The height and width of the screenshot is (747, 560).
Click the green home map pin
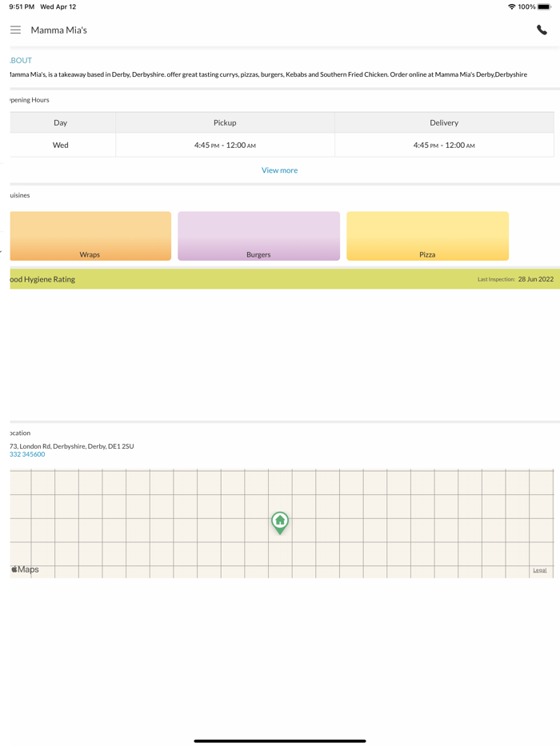coord(280,523)
